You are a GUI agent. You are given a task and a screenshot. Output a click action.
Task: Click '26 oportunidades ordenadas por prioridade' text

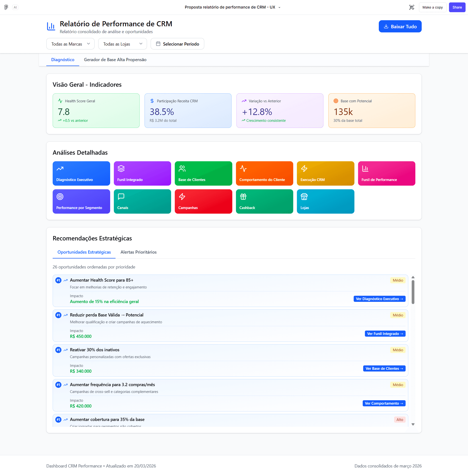coord(94,267)
